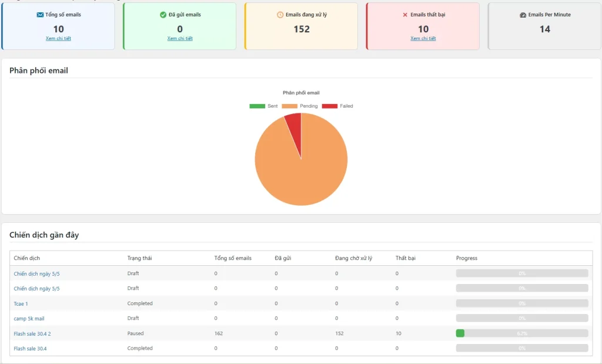Toggle the Pending legend item in pie chart
The image size is (602, 364).
click(x=300, y=106)
